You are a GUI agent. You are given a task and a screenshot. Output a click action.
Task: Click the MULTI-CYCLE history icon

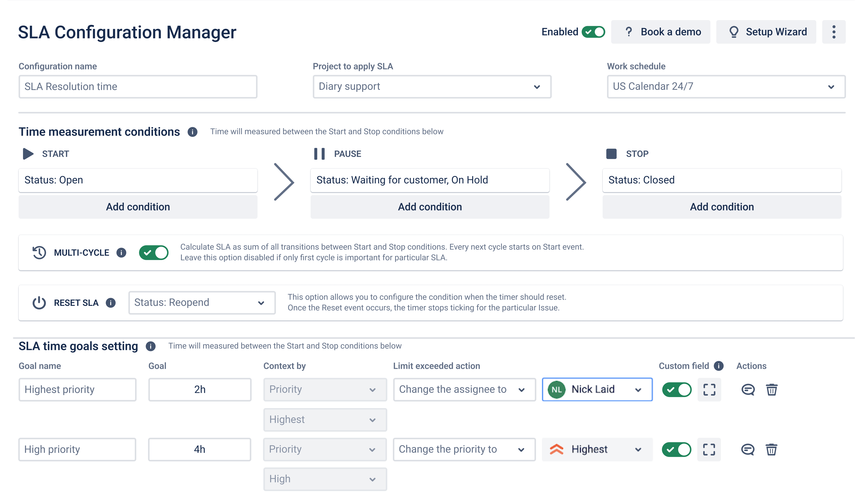(x=39, y=253)
